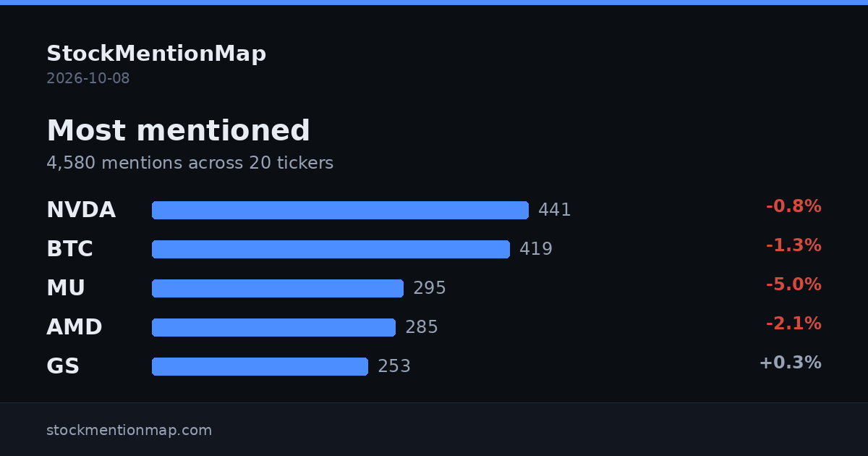
Task: Click the MU mentions bar
Action: tap(278, 288)
